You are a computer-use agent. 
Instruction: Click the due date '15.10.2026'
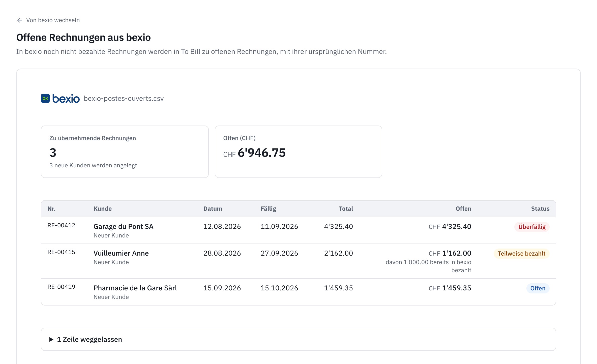click(279, 288)
